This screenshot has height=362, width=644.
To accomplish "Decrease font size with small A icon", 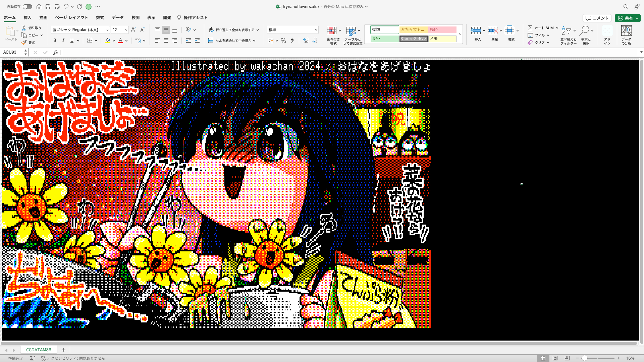I will pyautogui.click(x=142, y=30).
